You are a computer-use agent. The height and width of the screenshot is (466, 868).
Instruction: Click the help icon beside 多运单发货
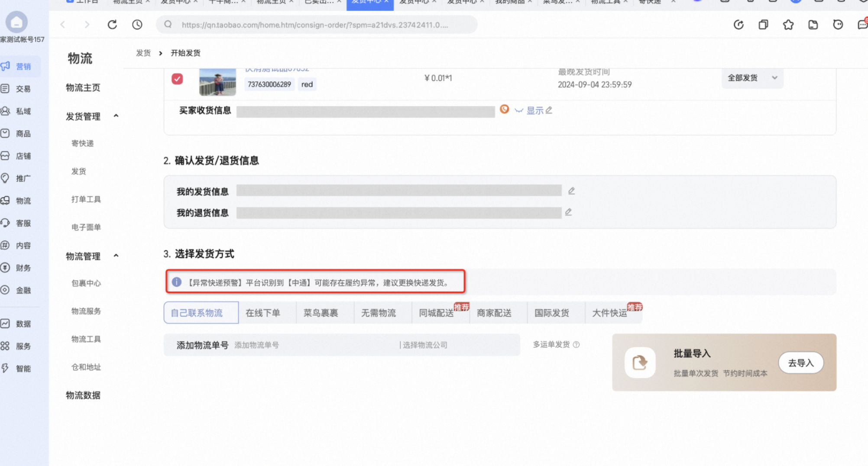pos(576,345)
